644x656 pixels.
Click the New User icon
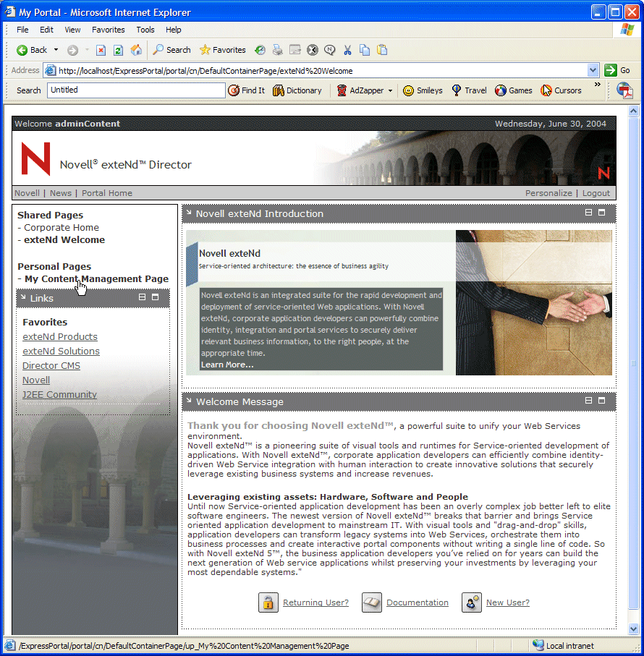click(x=472, y=602)
